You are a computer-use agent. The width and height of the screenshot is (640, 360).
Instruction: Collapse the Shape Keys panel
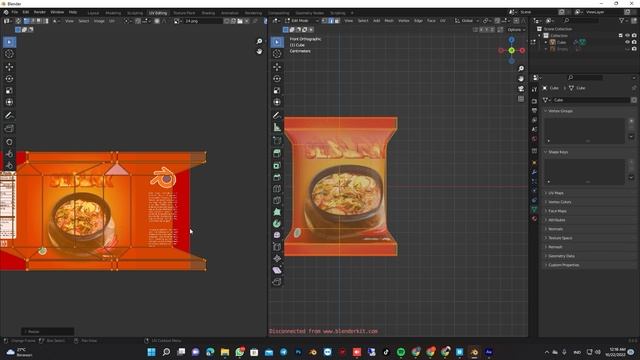558,152
